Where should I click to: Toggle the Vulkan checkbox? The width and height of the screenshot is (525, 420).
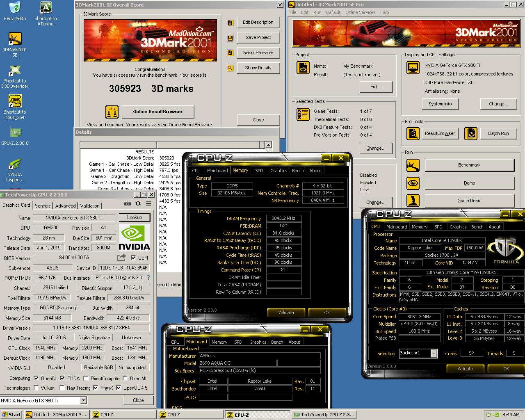(36, 388)
